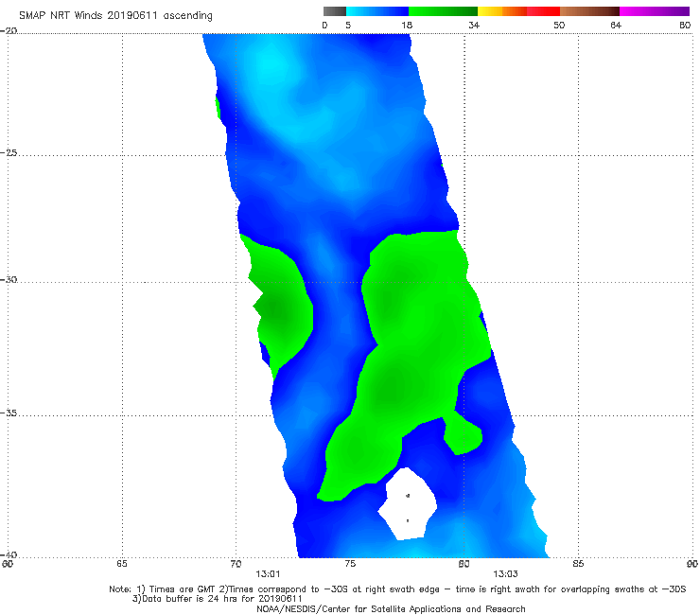700x615 pixels.
Task: Click the gray segment of the color bar
Action: click(335, 11)
